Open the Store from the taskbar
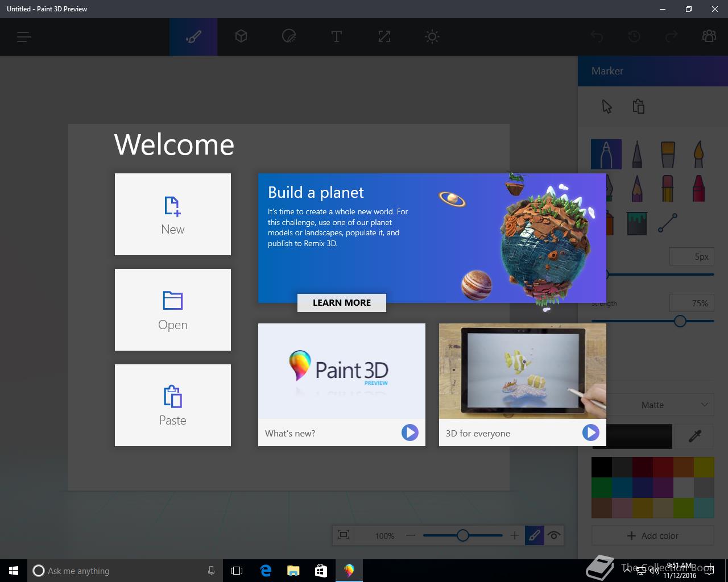Screen dimensions: 728x582 [321, 571]
